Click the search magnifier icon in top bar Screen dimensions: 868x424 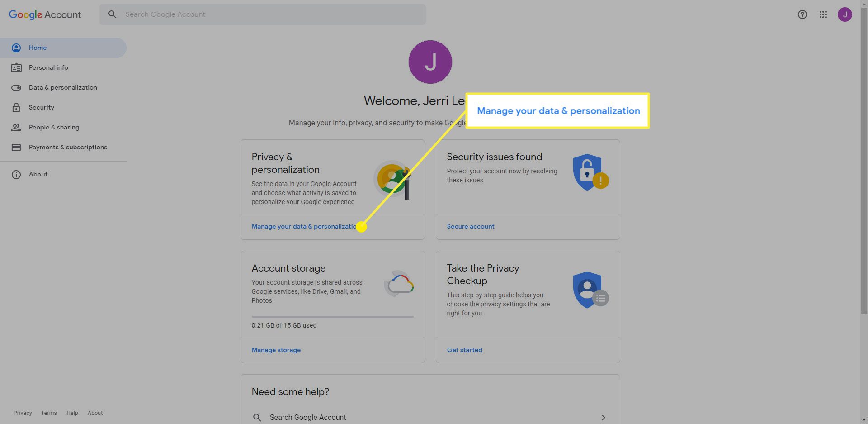(x=112, y=14)
